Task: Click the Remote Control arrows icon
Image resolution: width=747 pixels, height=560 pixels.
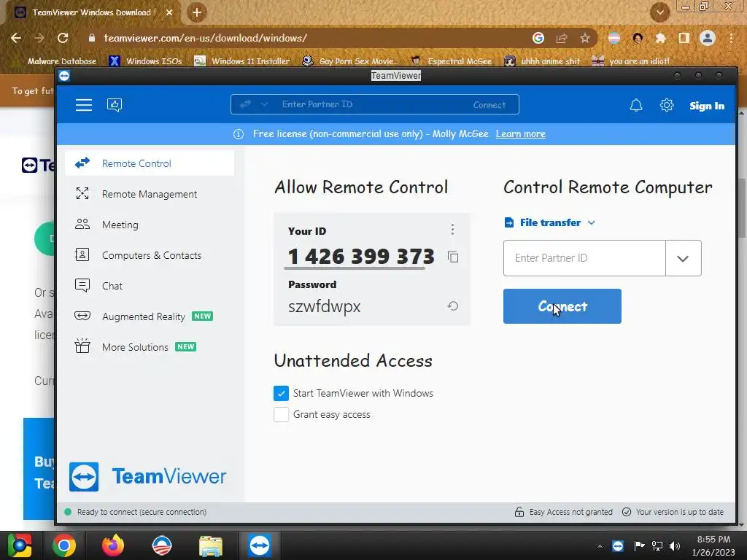Action: tap(82, 163)
